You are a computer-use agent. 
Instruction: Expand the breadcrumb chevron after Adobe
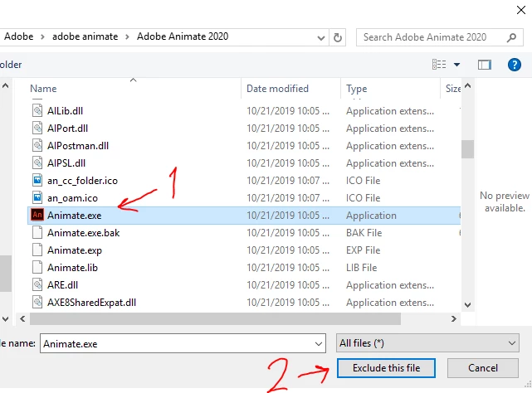(42, 37)
